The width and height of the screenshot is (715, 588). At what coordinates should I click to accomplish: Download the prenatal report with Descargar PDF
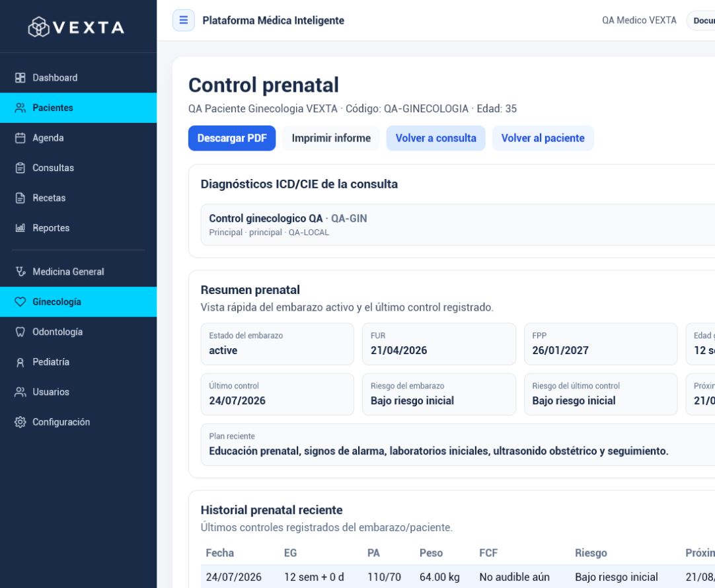coord(232,138)
